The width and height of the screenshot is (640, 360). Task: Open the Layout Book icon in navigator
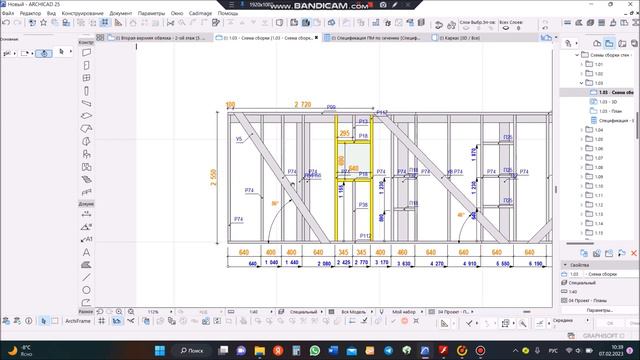click(622, 43)
